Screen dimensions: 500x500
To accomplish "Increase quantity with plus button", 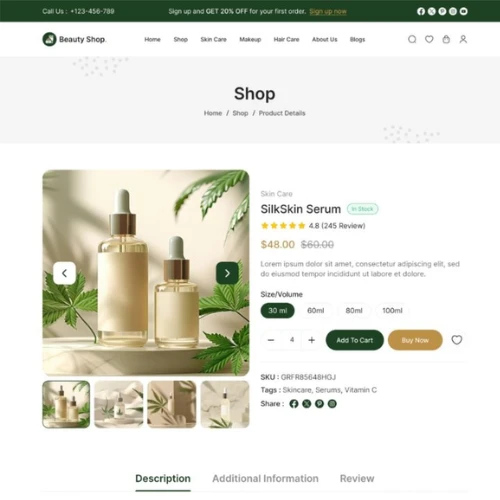I will point(312,340).
